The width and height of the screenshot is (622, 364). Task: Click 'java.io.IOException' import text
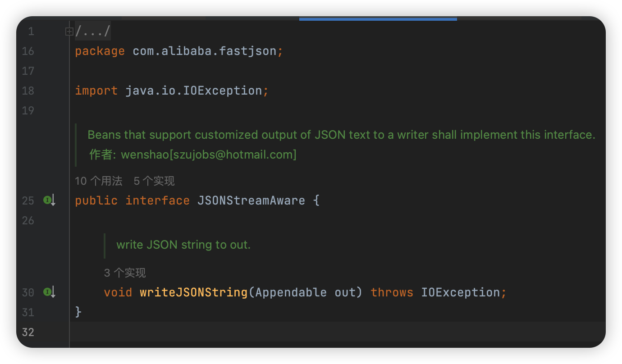pyautogui.click(x=194, y=91)
